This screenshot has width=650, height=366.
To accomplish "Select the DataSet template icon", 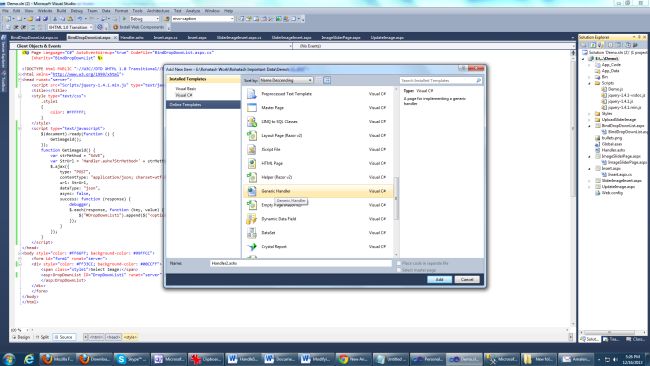I will pos(252,233).
